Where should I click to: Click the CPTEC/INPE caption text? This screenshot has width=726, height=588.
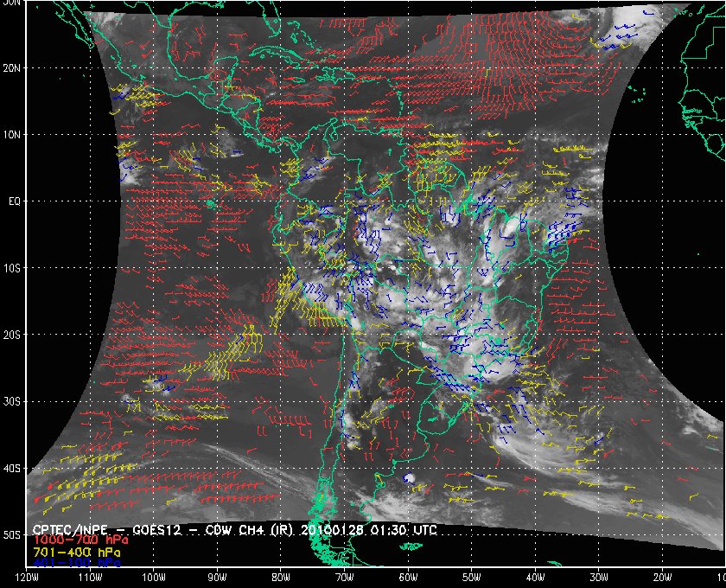pyautogui.click(x=70, y=530)
